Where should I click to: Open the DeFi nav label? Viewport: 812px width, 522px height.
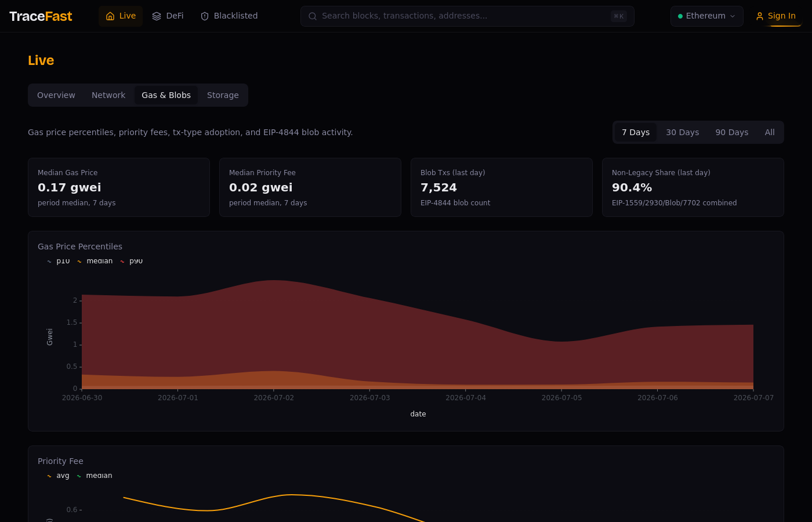pyautogui.click(x=175, y=16)
